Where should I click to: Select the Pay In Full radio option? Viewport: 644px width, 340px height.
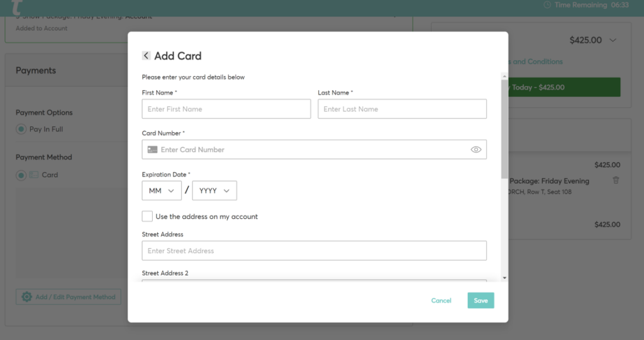point(21,129)
